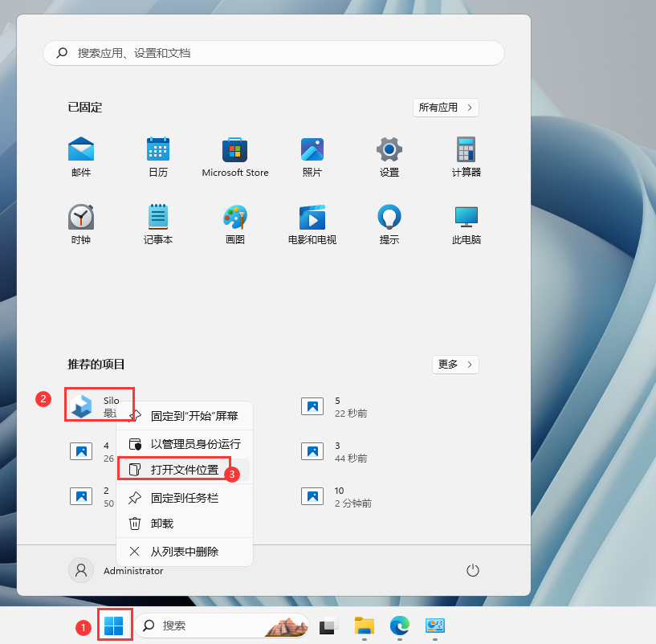Click the 已固定 section heading

pos(85,108)
